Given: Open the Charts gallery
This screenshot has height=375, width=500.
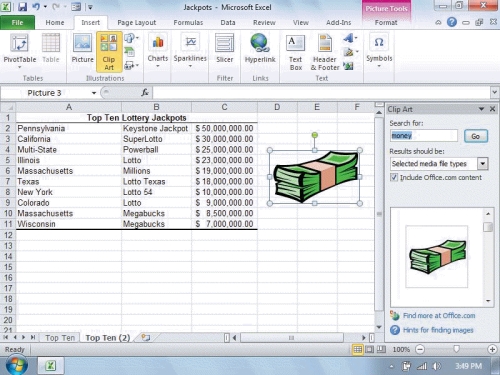Looking at the screenshot, I should point(158,51).
